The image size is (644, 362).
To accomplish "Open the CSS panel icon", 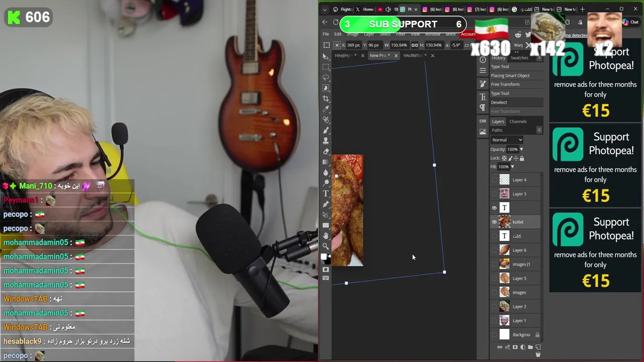I will point(482,121).
